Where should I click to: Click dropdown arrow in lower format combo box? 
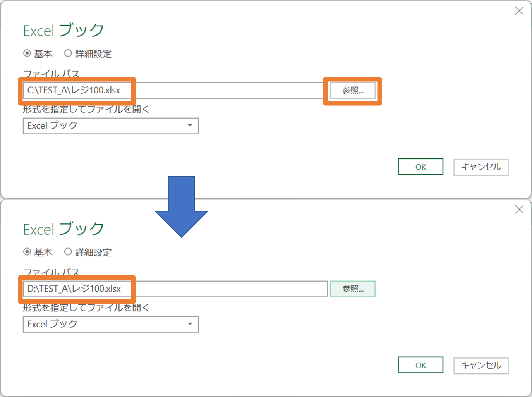coord(190,324)
